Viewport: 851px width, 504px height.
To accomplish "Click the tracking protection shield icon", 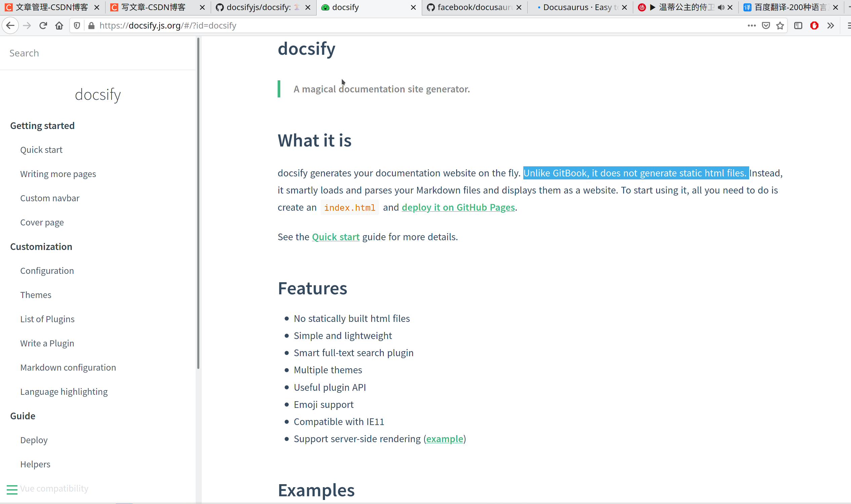I will pyautogui.click(x=76, y=26).
